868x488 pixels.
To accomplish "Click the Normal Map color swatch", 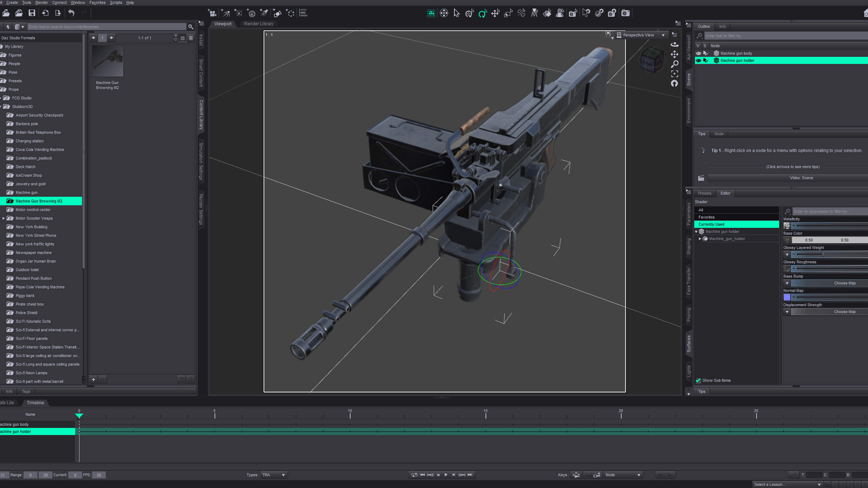I will (787, 297).
